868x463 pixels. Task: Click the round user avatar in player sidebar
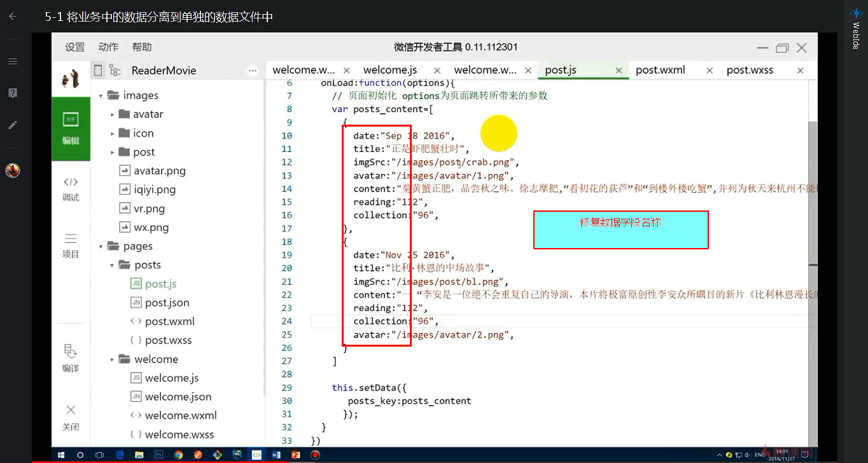[x=13, y=170]
